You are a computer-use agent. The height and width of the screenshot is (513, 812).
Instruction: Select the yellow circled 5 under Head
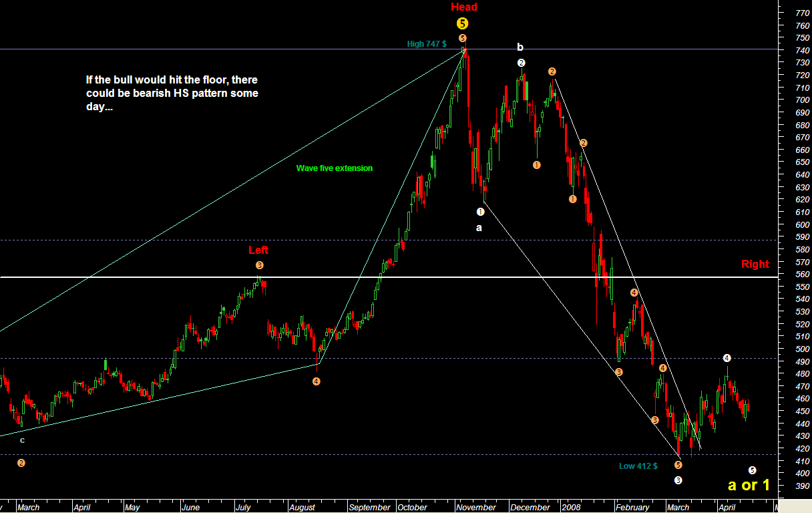(x=463, y=23)
